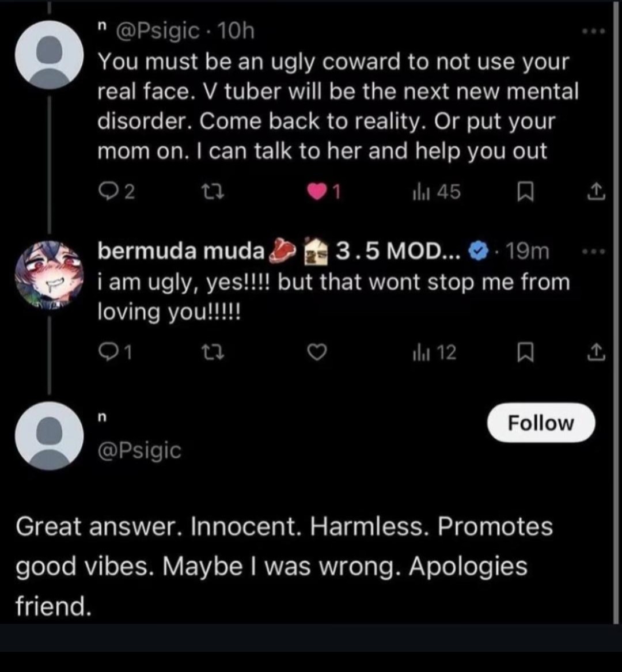Open @Psigic avatar beside Follow button

pyautogui.click(x=48, y=436)
